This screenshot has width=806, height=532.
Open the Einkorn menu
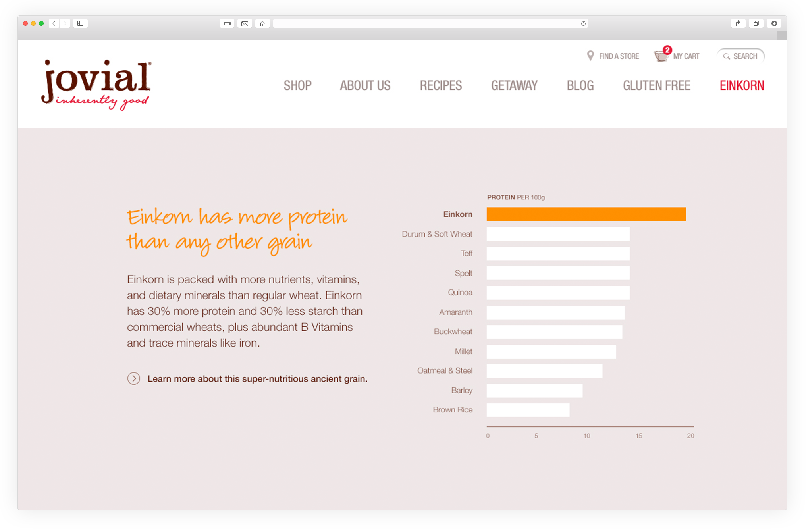point(742,85)
